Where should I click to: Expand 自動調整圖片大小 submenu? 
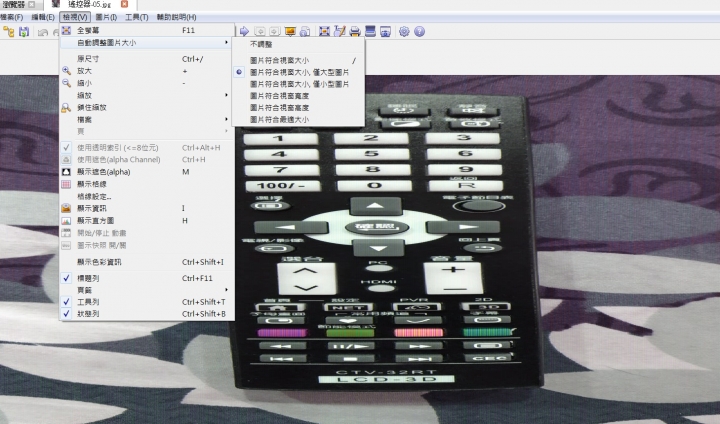point(147,43)
